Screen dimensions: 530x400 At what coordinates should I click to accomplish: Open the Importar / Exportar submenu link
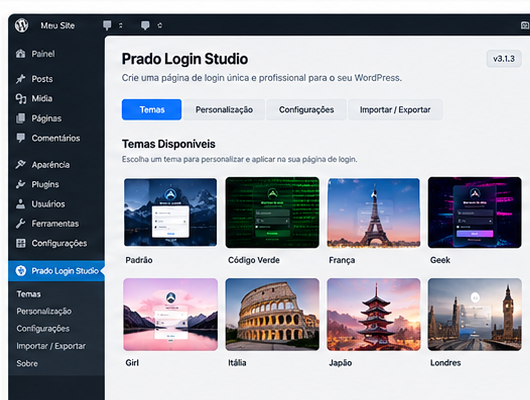coord(51,346)
